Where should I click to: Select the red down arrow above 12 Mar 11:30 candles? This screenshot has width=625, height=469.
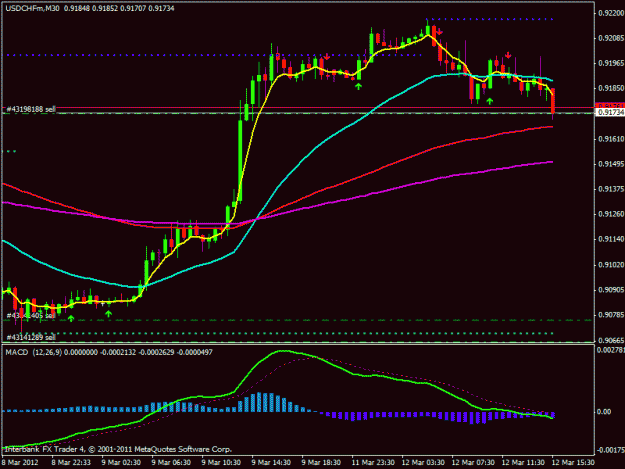[x=508, y=55]
